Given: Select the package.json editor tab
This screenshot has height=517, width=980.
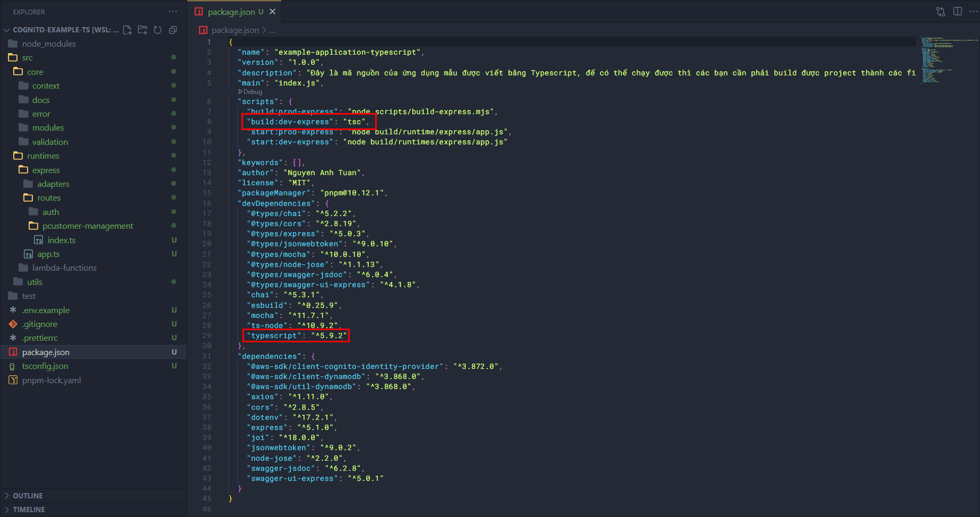Looking at the screenshot, I should (231, 12).
